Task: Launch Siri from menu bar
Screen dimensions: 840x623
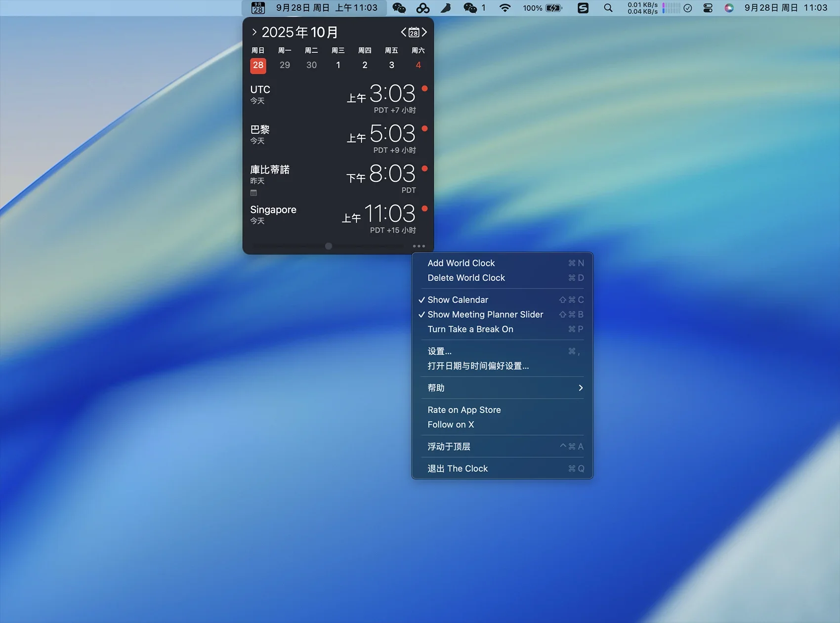Action: click(729, 8)
